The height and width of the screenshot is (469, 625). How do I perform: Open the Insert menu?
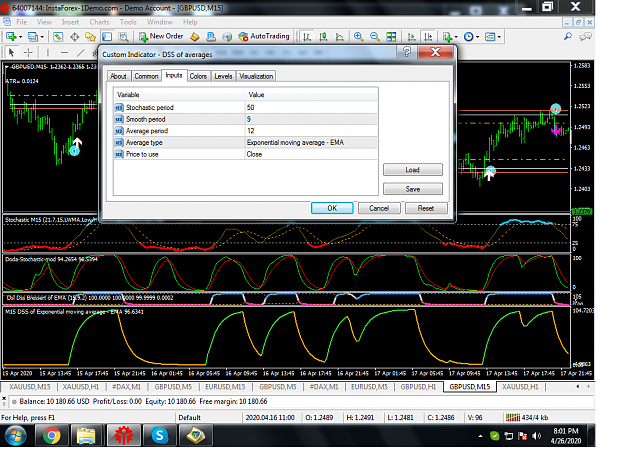70,22
